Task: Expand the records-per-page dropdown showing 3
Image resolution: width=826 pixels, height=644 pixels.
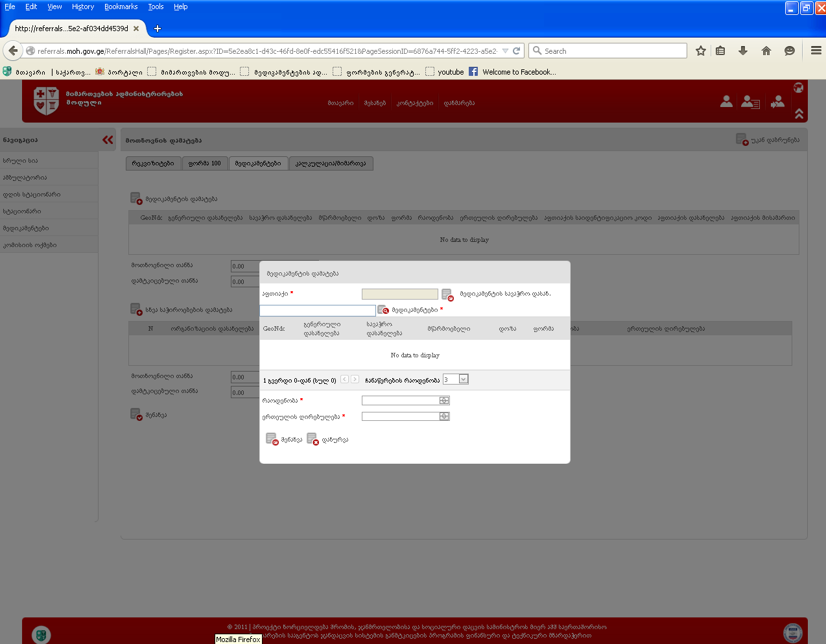Action: [464, 379]
